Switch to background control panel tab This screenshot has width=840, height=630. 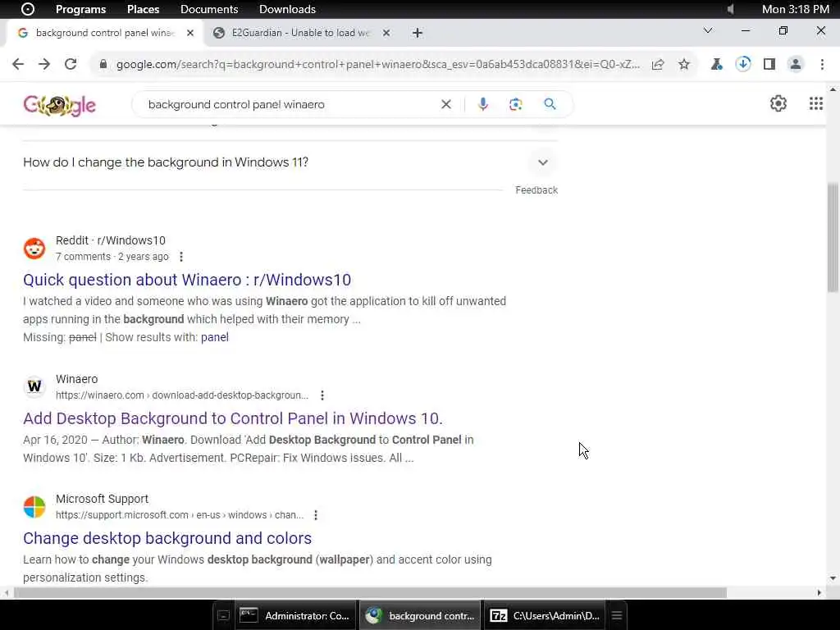coord(105,33)
